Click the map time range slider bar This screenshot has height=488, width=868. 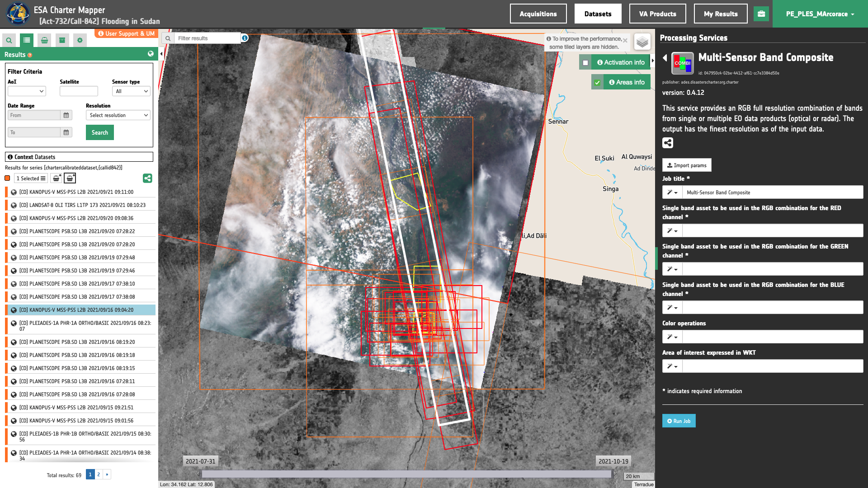click(x=406, y=474)
